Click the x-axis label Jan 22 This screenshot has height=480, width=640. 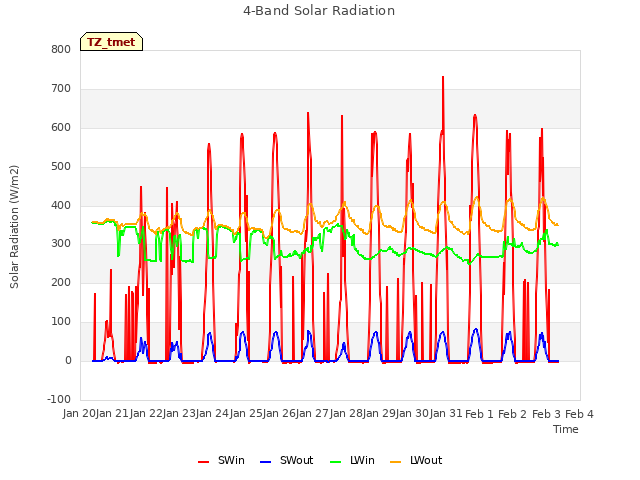coord(146,414)
